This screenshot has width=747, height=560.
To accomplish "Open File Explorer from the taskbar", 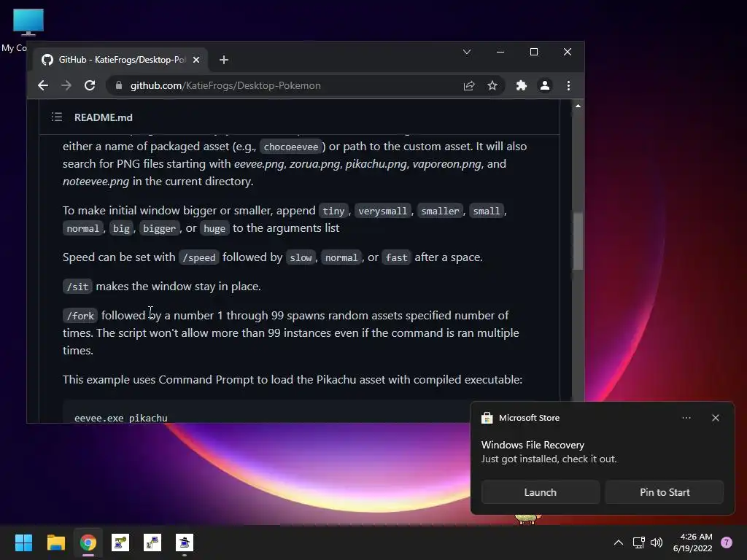I will pos(55,542).
